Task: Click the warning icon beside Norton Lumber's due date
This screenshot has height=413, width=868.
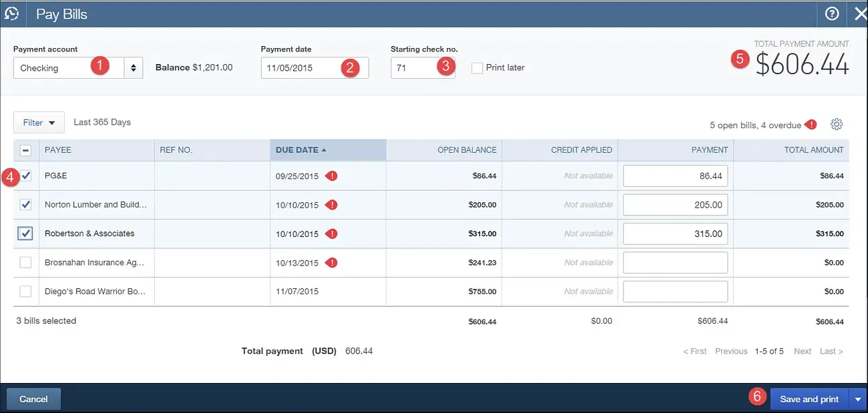Action: (x=331, y=204)
